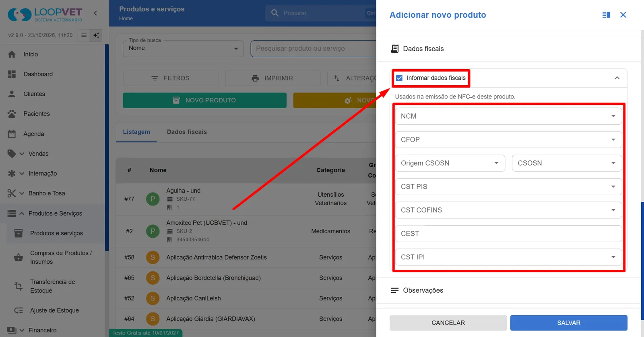Open Transferência de Estoque icon

point(19,286)
